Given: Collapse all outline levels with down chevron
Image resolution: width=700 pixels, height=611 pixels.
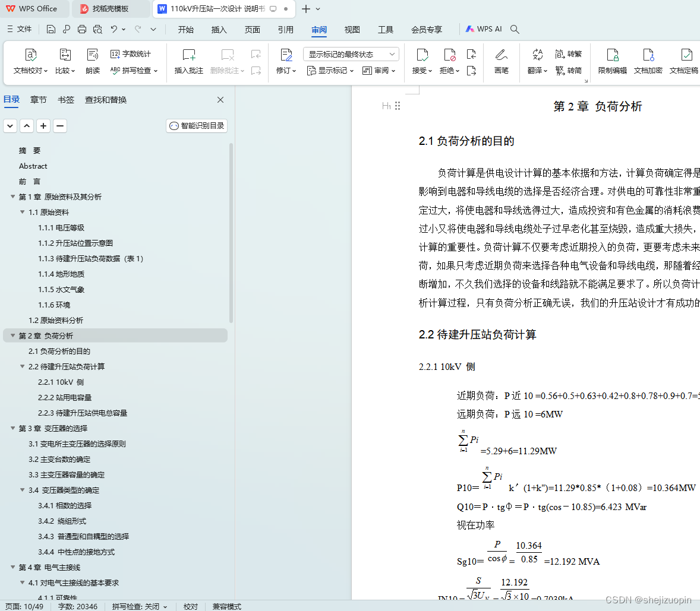Looking at the screenshot, I should tap(10, 126).
